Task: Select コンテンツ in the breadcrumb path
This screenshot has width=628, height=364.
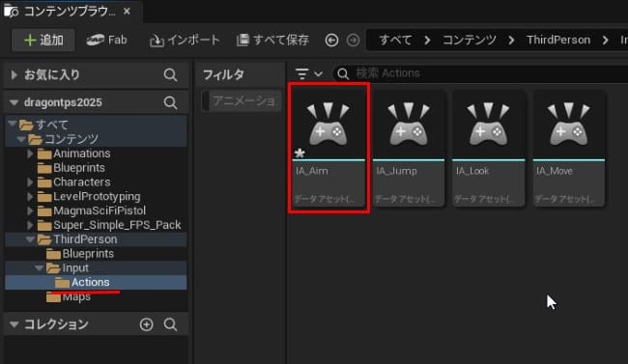Action: 469,40
